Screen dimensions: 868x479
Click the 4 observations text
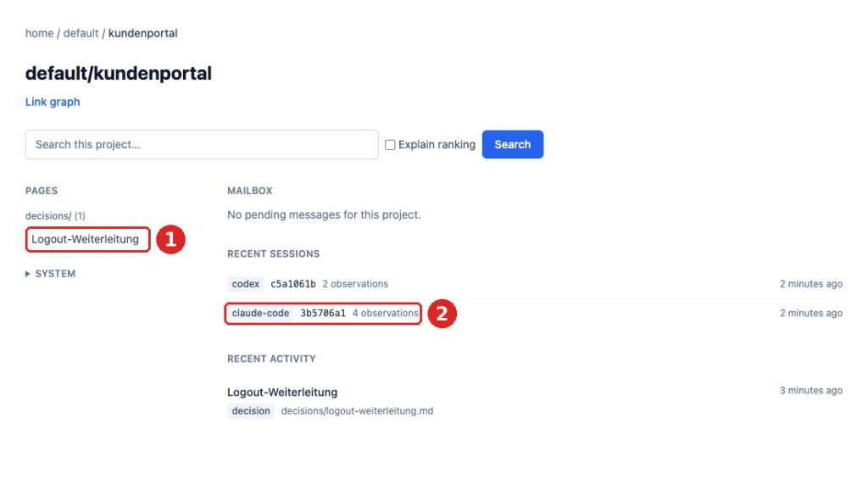pyautogui.click(x=386, y=314)
